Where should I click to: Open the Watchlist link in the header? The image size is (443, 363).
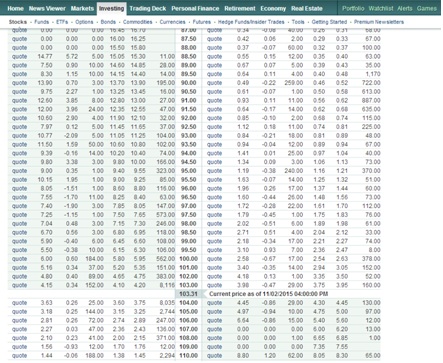tap(381, 8)
